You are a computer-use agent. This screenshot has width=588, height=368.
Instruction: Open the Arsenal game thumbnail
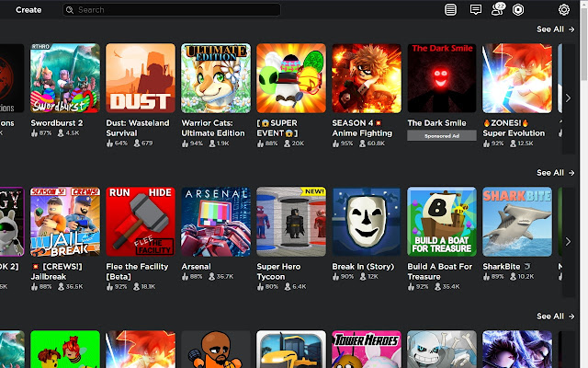click(216, 222)
